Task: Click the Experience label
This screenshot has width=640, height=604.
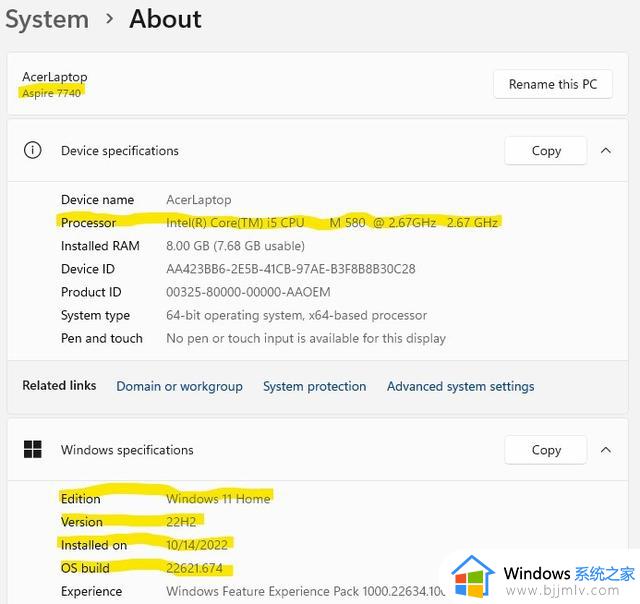Action: pos(91,591)
